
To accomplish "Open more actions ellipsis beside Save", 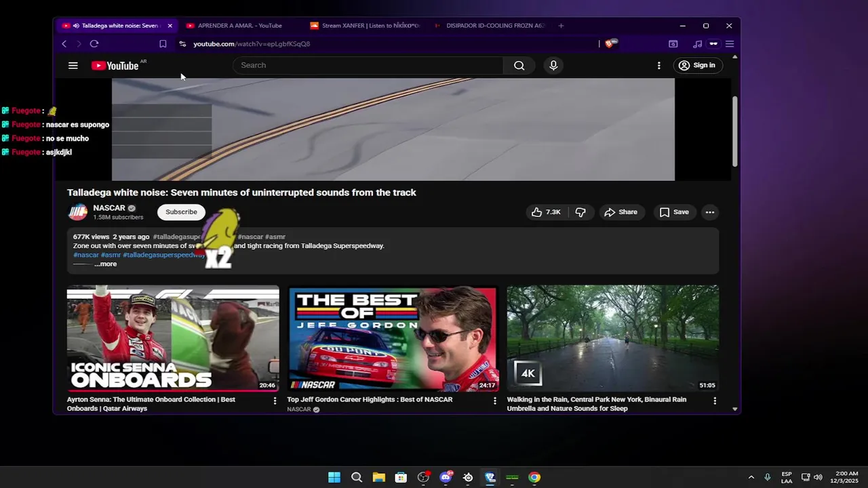I will (x=709, y=212).
